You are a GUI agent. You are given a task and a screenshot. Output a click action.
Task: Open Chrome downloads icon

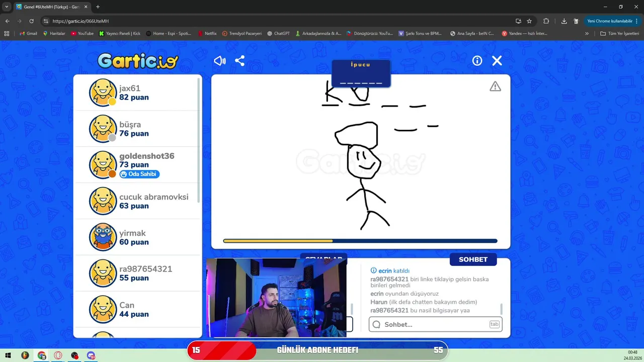(564, 21)
